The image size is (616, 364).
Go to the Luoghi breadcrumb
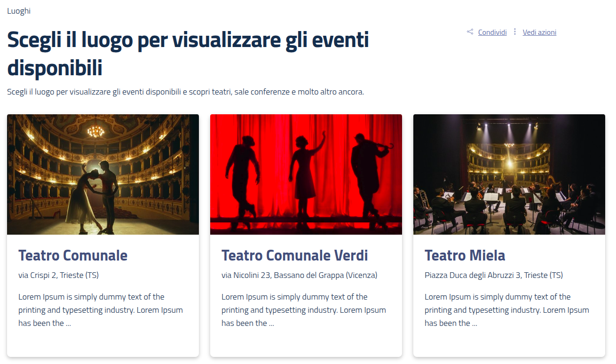coord(19,11)
